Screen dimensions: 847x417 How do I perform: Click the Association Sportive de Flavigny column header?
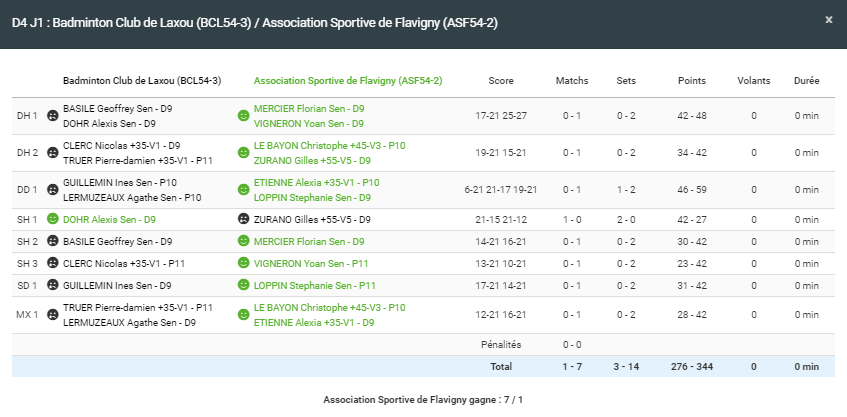[348, 81]
